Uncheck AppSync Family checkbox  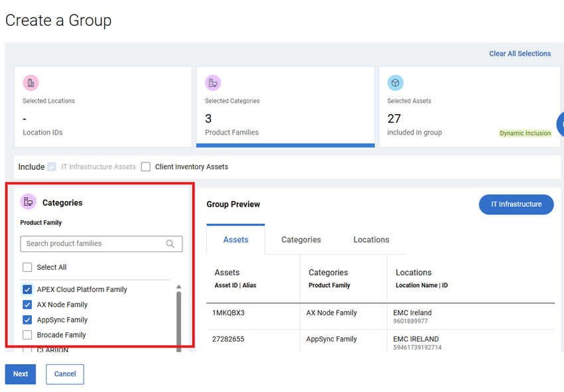(27, 320)
